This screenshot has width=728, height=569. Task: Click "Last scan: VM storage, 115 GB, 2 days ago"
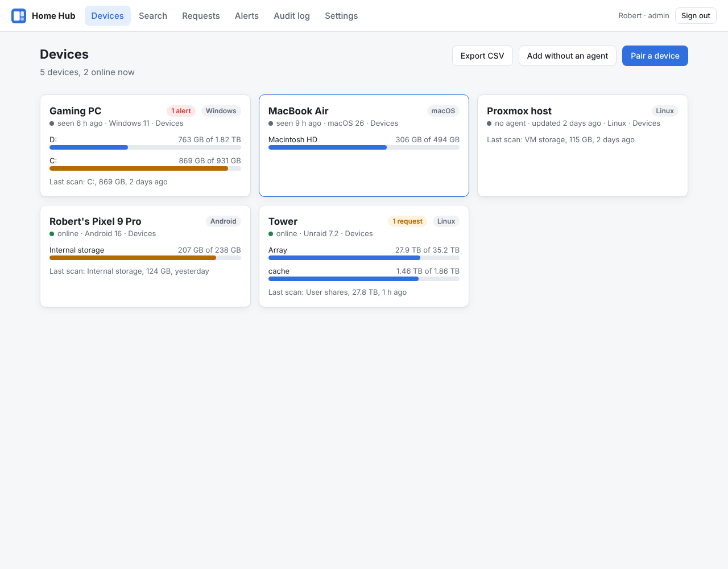tap(561, 140)
